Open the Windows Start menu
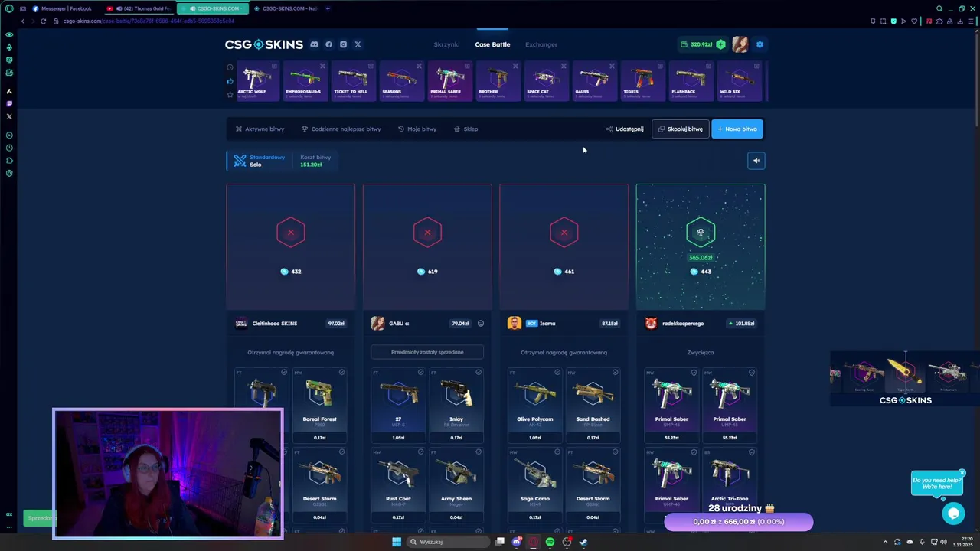The width and height of the screenshot is (980, 551). (397, 542)
